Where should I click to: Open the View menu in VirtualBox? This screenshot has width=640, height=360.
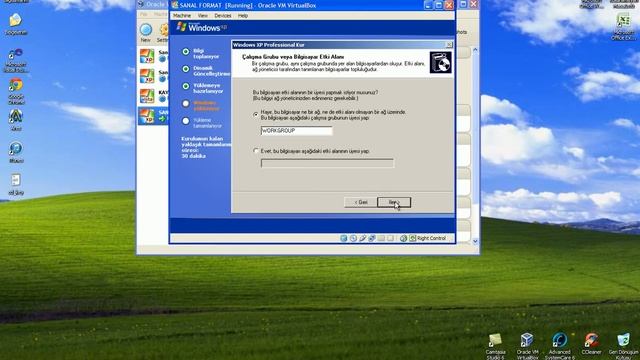click(202, 16)
